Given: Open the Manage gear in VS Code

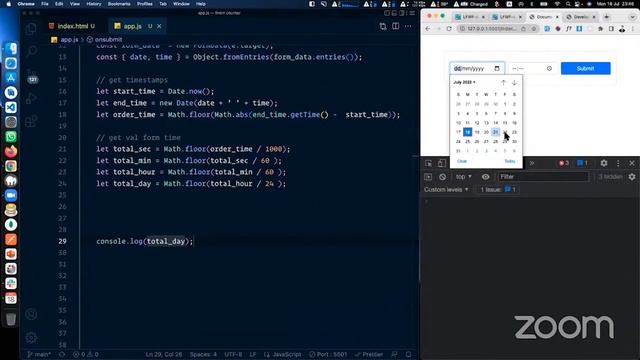Looking at the screenshot, I should [x=31, y=337].
